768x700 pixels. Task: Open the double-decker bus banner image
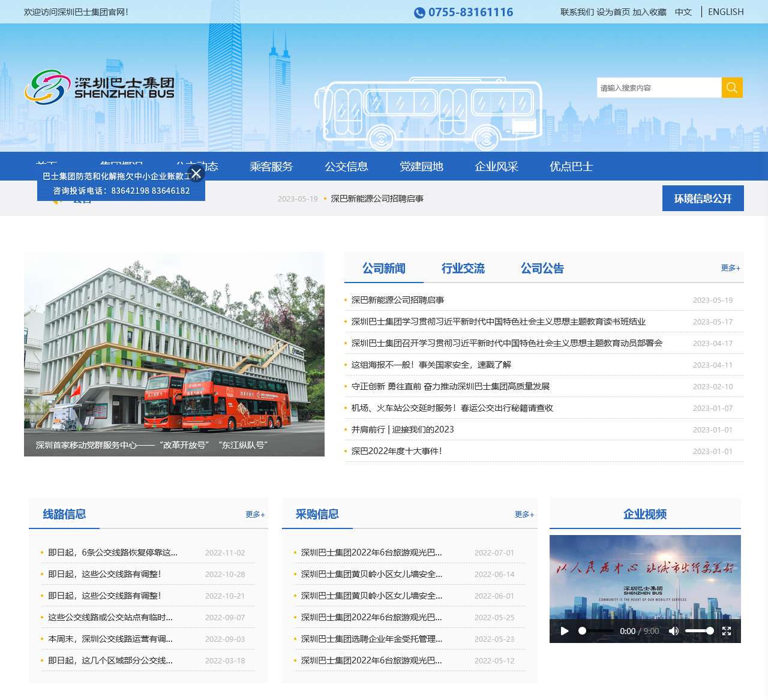click(174, 354)
